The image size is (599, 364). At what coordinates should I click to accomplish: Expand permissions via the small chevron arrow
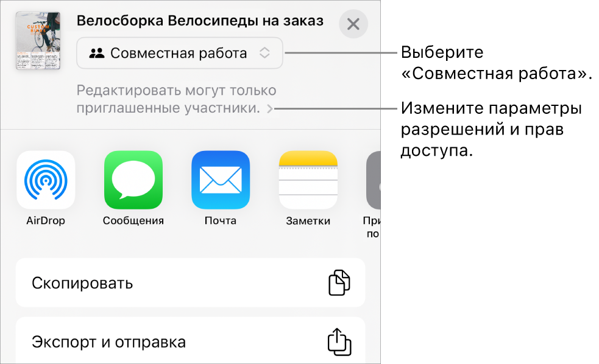tap(269, 110)
